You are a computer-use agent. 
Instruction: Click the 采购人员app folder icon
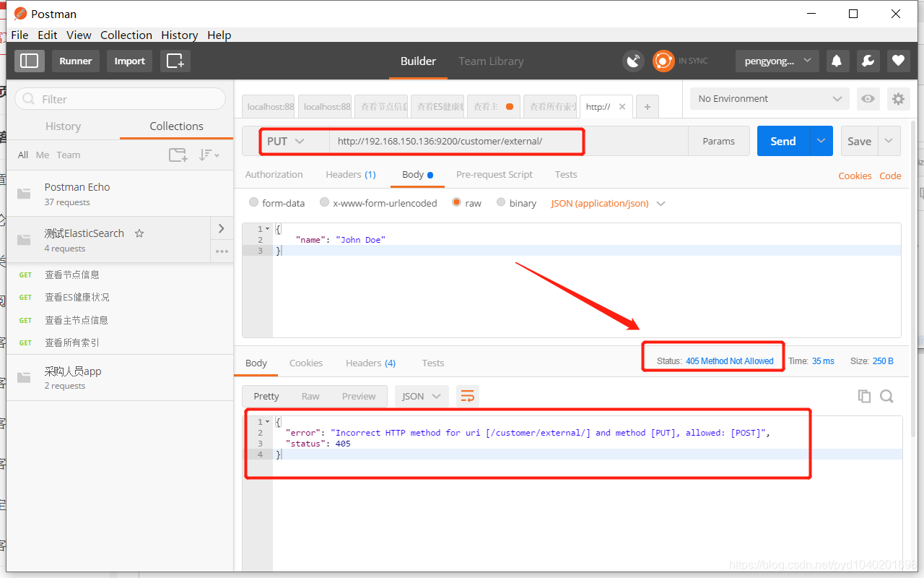pos(25,378)
